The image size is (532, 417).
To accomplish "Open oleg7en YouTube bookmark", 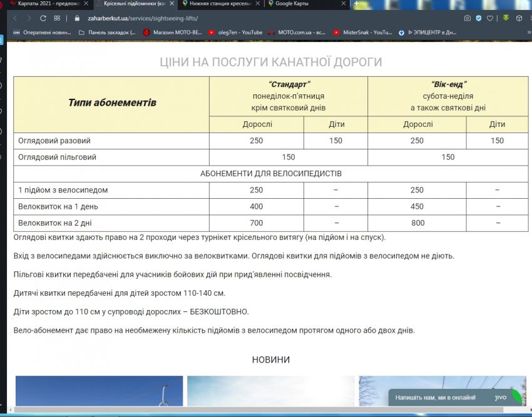I will coord(235,33).
